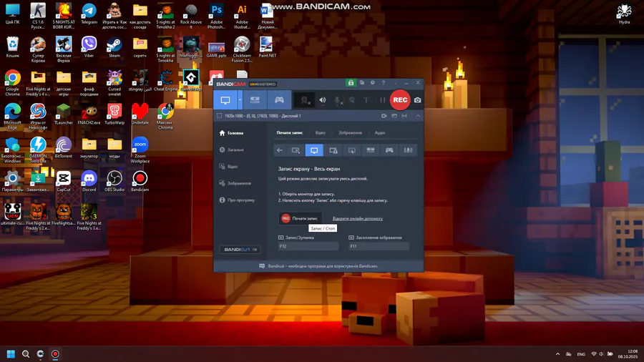
Task: Click the F11 hotkey field
Action: pyautogui.click(x=379, y=246)
